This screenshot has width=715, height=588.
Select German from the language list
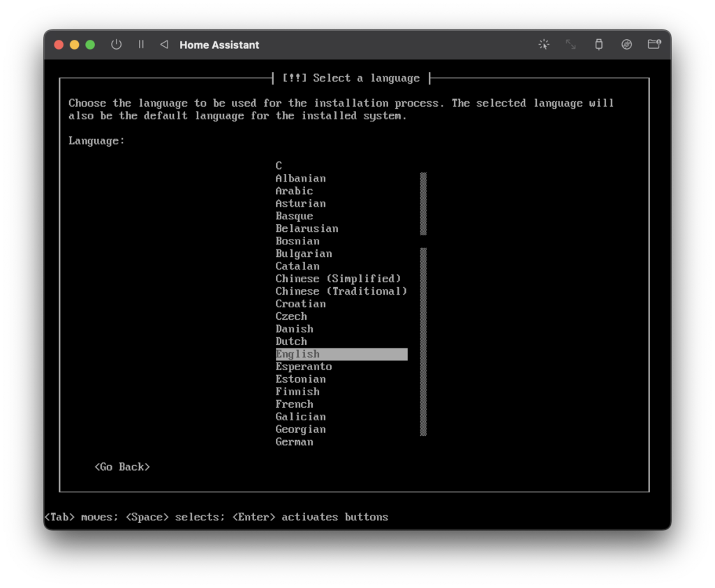coord(294,441)
